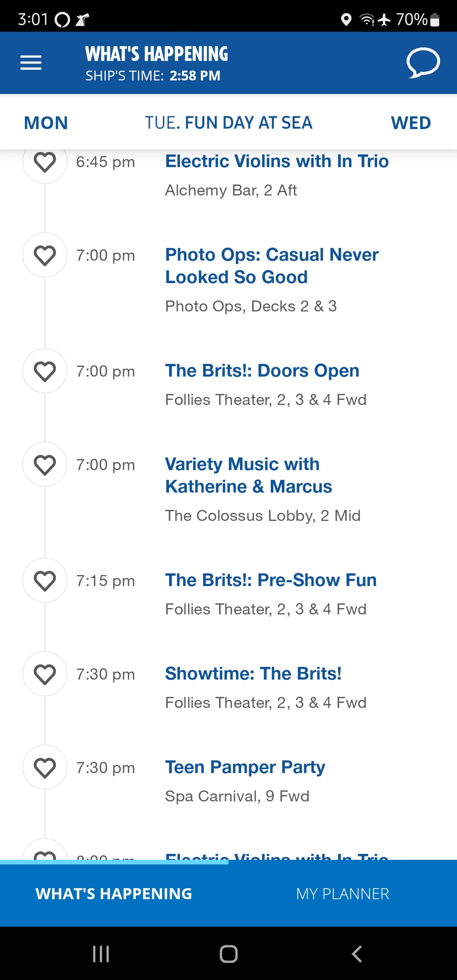Tap heart beside Showtime: The Brits!
457x980 pixels.
tap(45, 674)
